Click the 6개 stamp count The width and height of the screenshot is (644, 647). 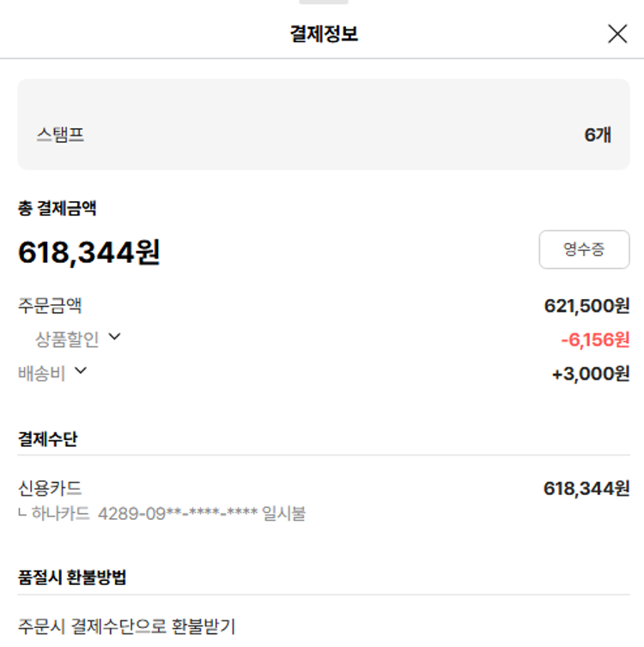[597, 135]
